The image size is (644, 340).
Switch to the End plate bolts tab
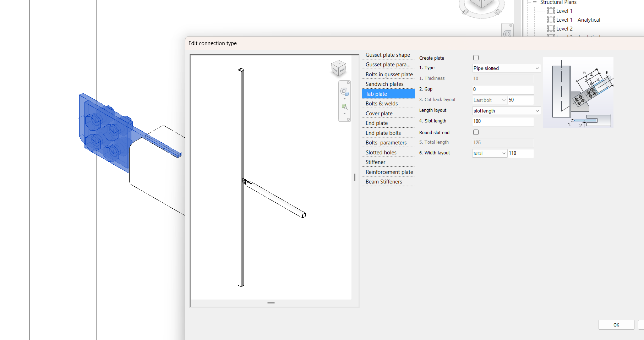pyautogui.click(x=388, y=133)
